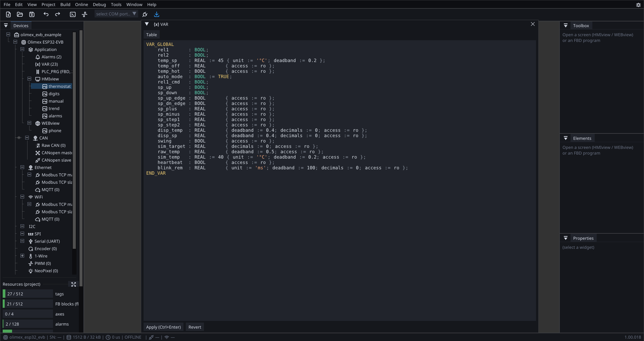The height and width of the screenshot is (341, 644).
Task: Click the Redo arrow icon
Action: 58,14
